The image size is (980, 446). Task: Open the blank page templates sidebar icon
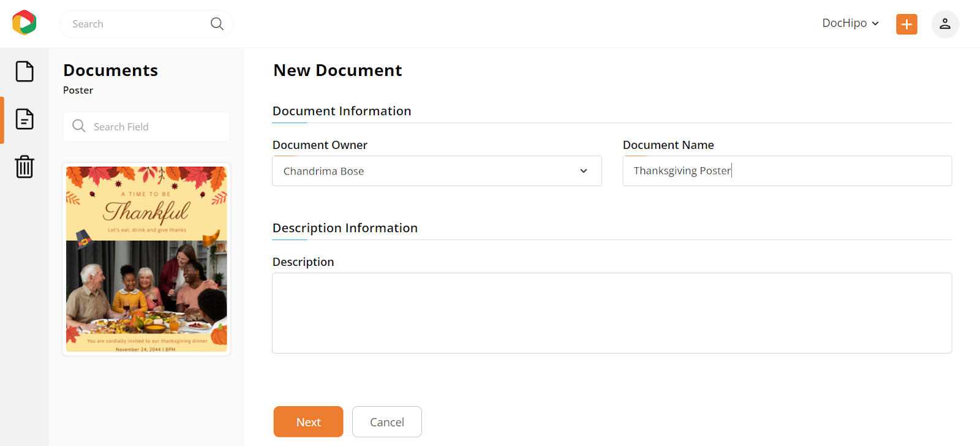click(24, 72)
